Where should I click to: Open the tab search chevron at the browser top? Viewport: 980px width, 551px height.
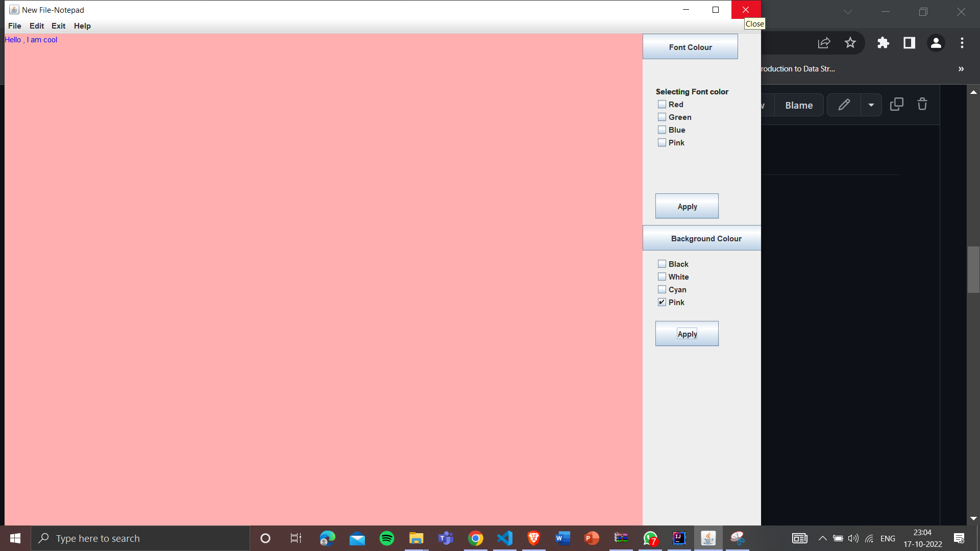tap(848, 11)
